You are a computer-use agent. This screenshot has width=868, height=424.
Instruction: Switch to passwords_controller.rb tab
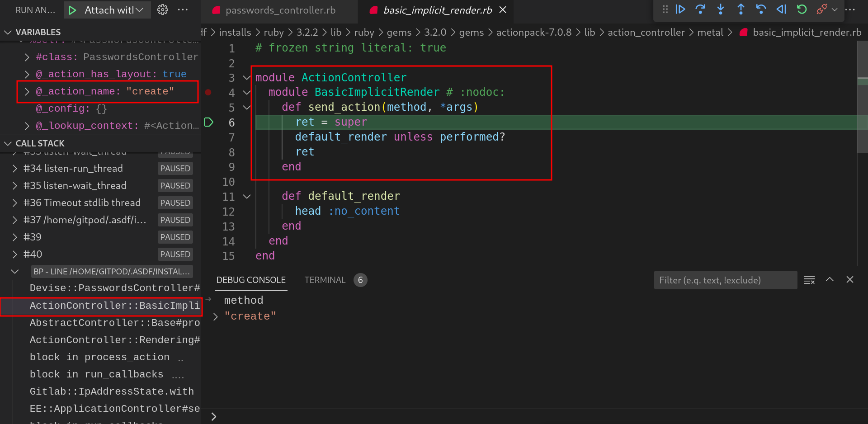point(279,10)
